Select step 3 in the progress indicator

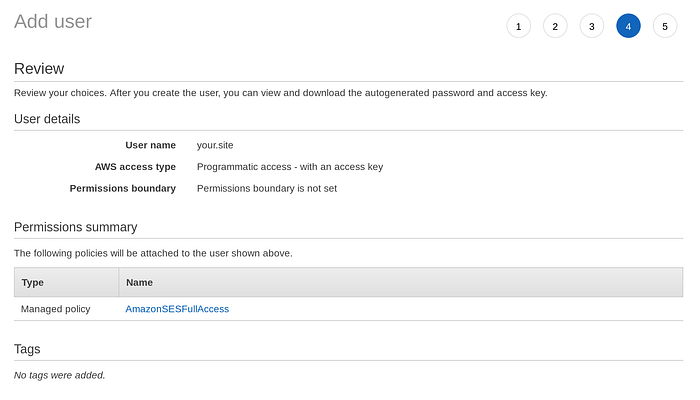pos(591,26)
